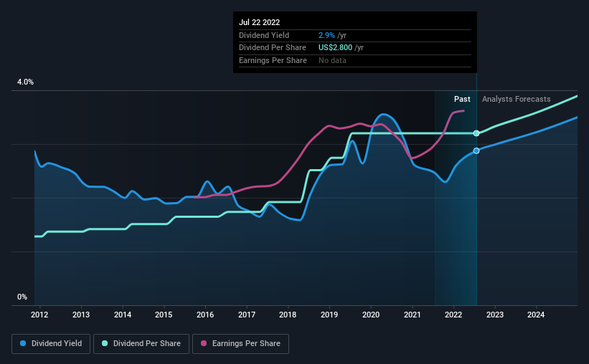Click the 2013 x-axis label
589x364 pixels.
coord(81,315)
